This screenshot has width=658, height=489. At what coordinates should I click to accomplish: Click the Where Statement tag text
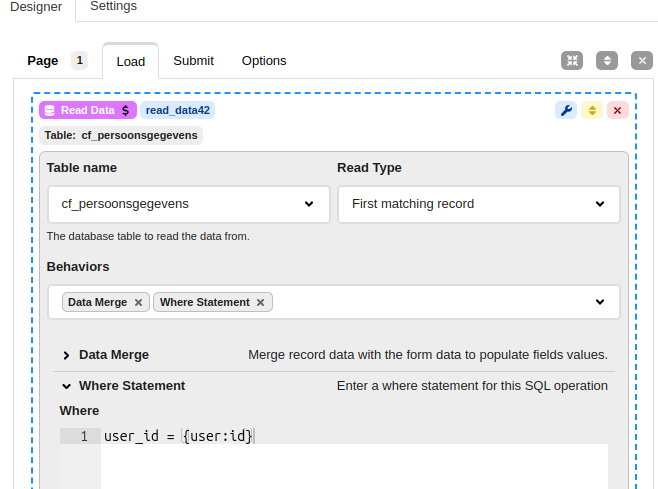tap(205, 303)
